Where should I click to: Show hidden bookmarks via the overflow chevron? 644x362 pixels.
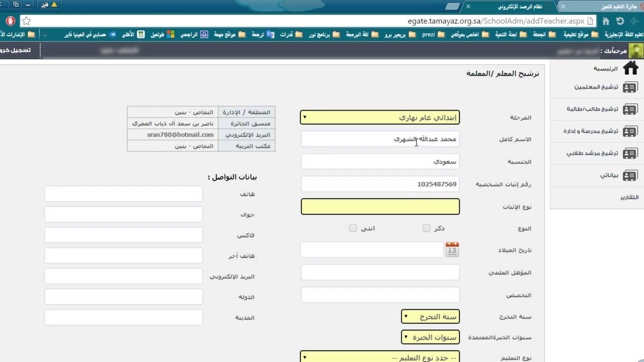coord(45,35)
